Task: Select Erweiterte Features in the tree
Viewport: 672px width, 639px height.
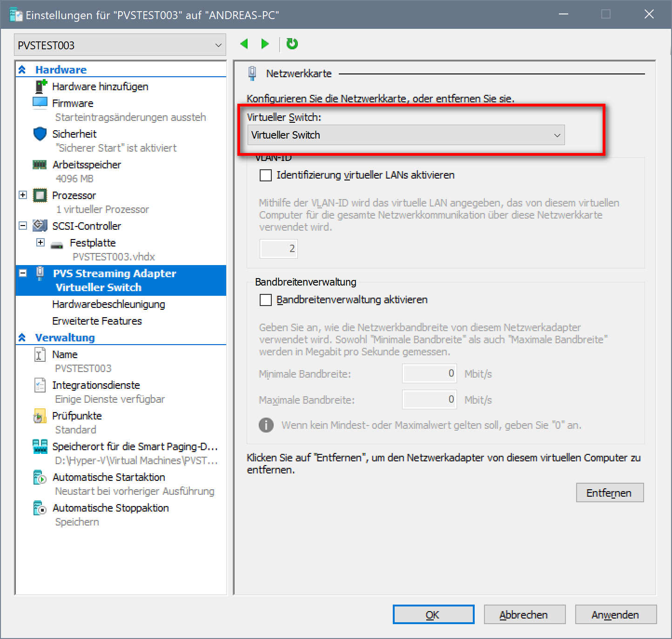Action: point(97,321)
